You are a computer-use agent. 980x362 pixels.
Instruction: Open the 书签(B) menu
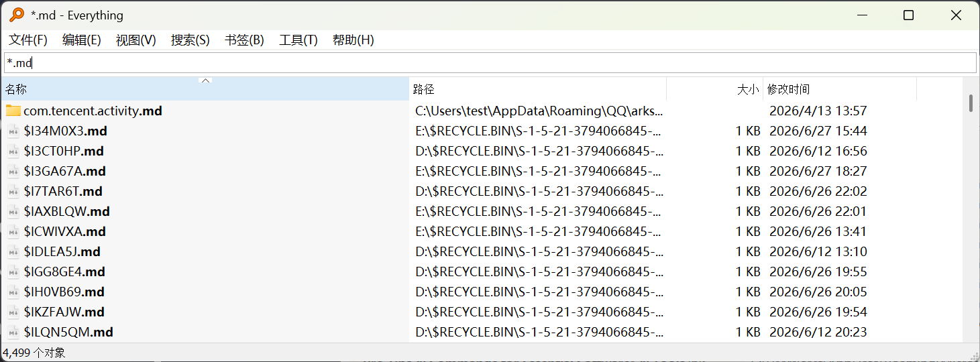(x=245, y=40)
